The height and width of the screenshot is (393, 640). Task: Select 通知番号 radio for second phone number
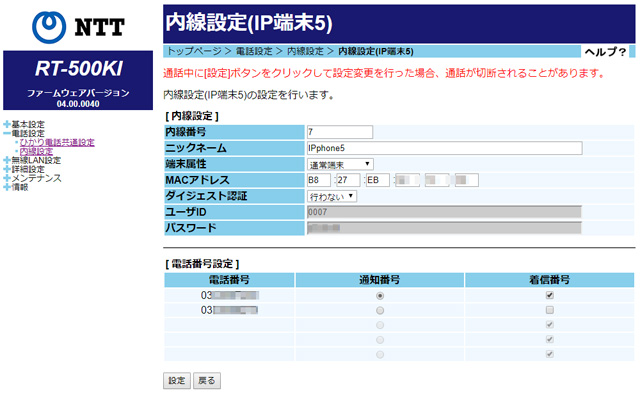380,311
